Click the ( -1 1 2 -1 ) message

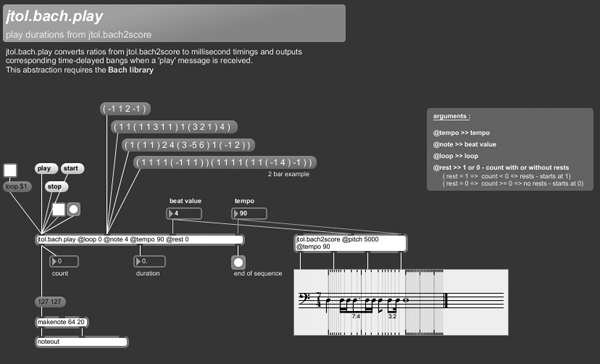tap(125, 109)
